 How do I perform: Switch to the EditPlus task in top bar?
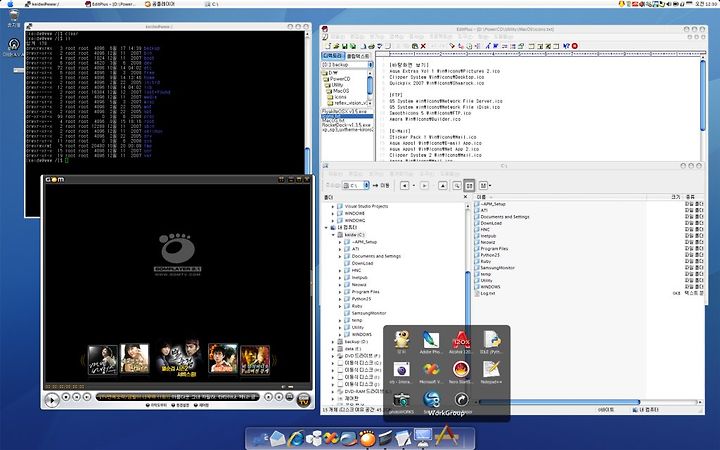pyautogui.click(x=111, y=4)
